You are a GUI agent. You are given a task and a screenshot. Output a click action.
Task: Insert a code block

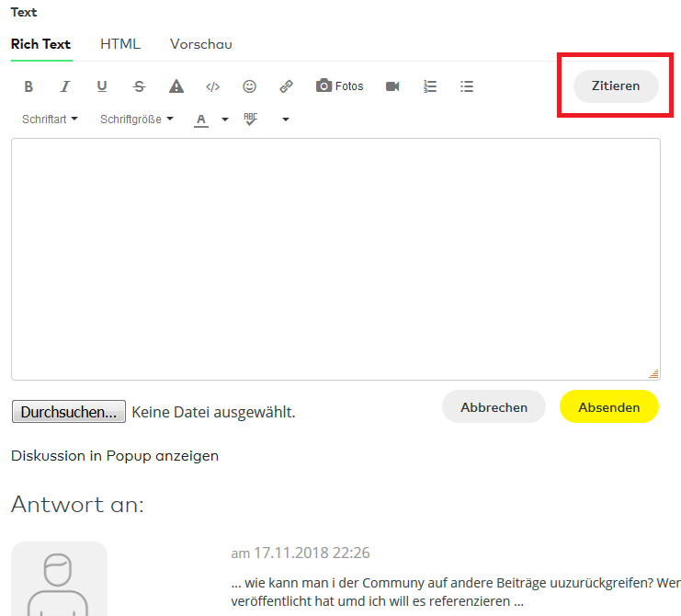(x=212, y=86)
